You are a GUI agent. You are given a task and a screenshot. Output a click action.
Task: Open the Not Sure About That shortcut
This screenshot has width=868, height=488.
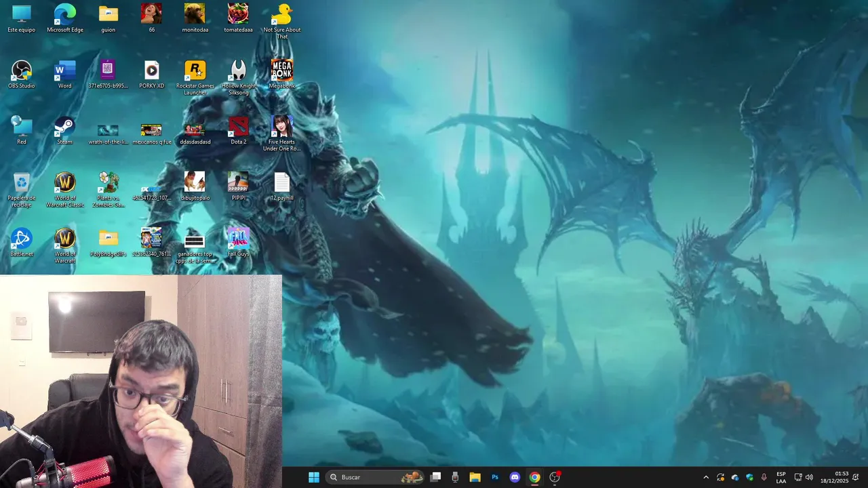[x=282, y=21]
